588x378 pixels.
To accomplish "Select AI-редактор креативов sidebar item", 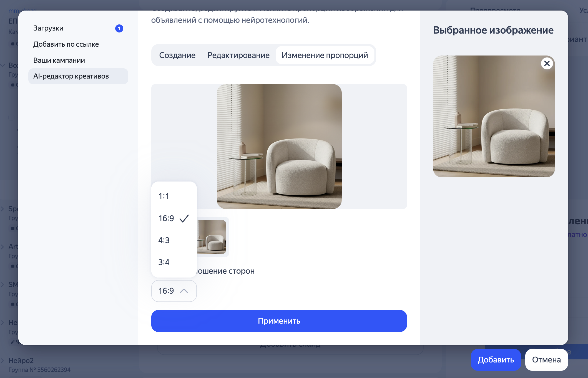I will click(71, 76).
